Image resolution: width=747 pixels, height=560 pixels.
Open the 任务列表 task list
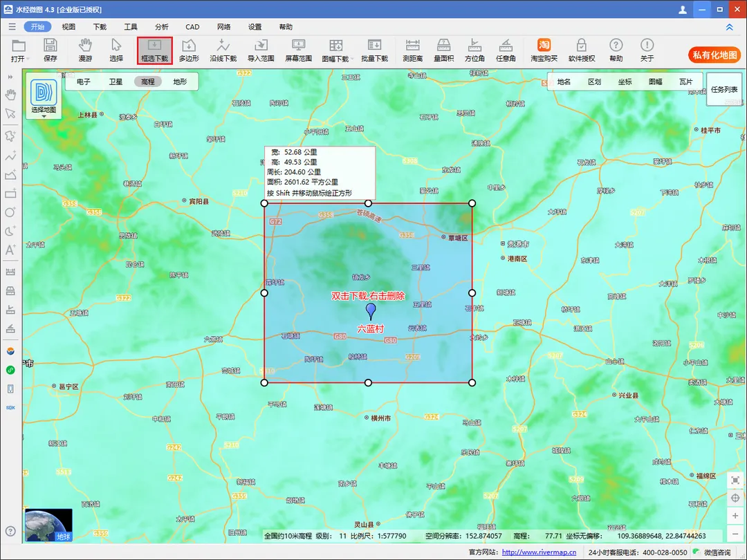point(724,89)
